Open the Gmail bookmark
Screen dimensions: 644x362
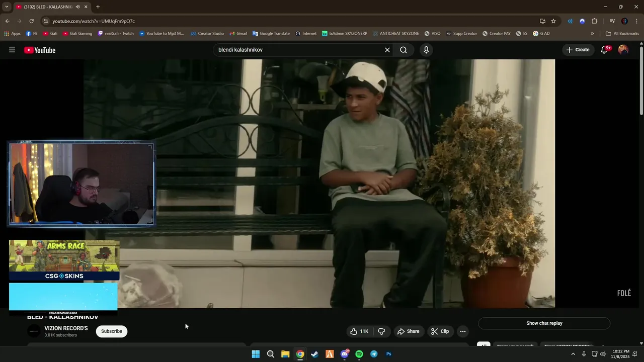tap(238, 34)
